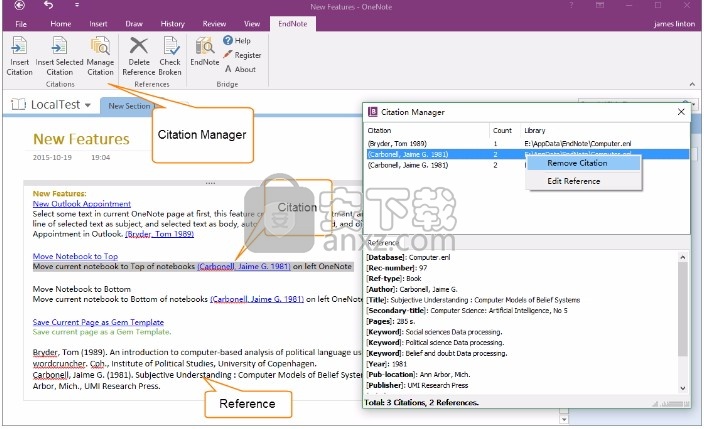
Task: Choose Edit Reference from context menu
Action: point(584,181)
